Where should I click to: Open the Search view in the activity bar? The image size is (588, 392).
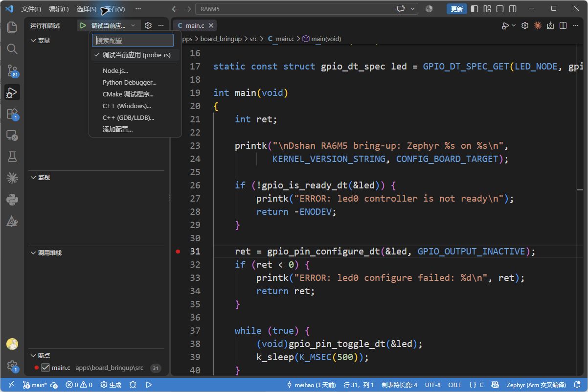click(x=12, y=49)
